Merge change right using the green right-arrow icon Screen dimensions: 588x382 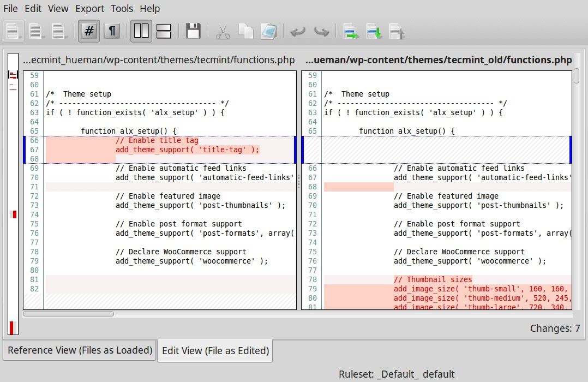tap(351, 31)
